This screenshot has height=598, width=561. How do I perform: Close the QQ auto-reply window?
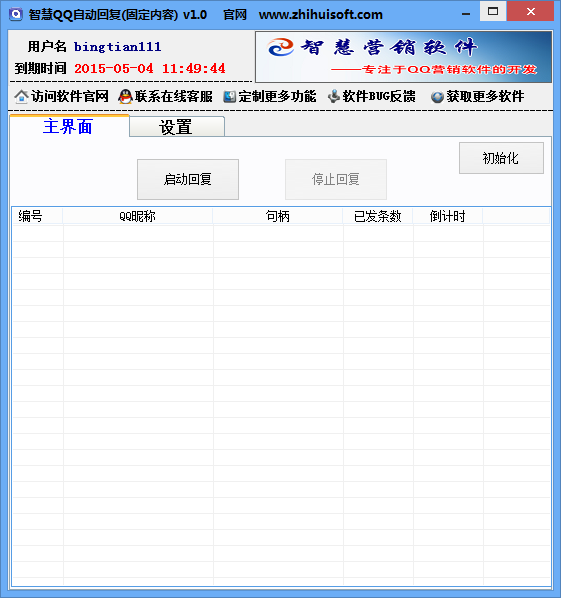point(530,11)
